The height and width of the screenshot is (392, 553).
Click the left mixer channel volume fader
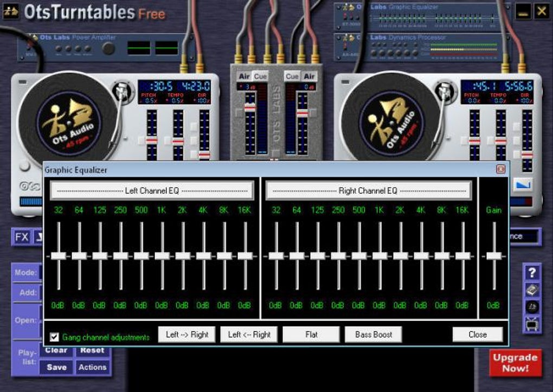[x=250, y=107]
